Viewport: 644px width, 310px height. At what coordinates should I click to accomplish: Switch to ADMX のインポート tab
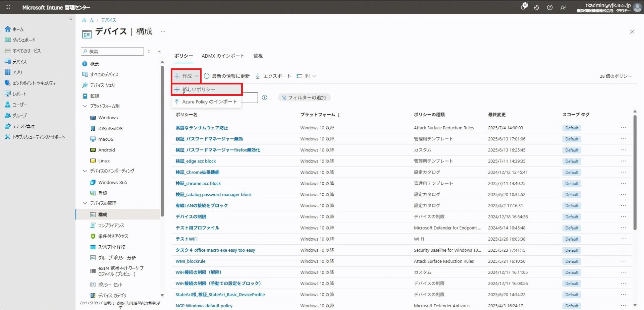(223, 56)
